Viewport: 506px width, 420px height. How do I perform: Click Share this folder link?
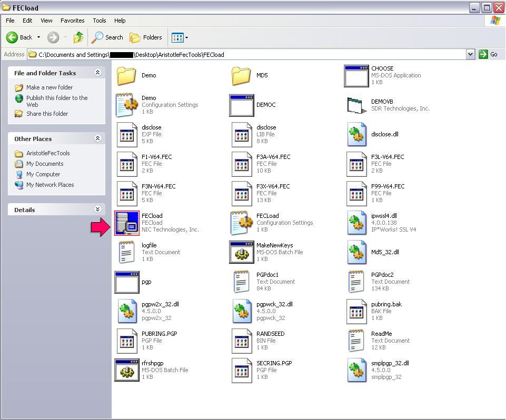47,114
